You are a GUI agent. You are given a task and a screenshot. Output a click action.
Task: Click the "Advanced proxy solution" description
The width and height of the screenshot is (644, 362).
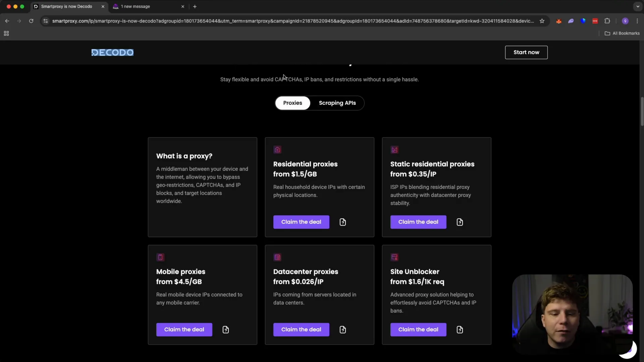[x=433, y=303]
